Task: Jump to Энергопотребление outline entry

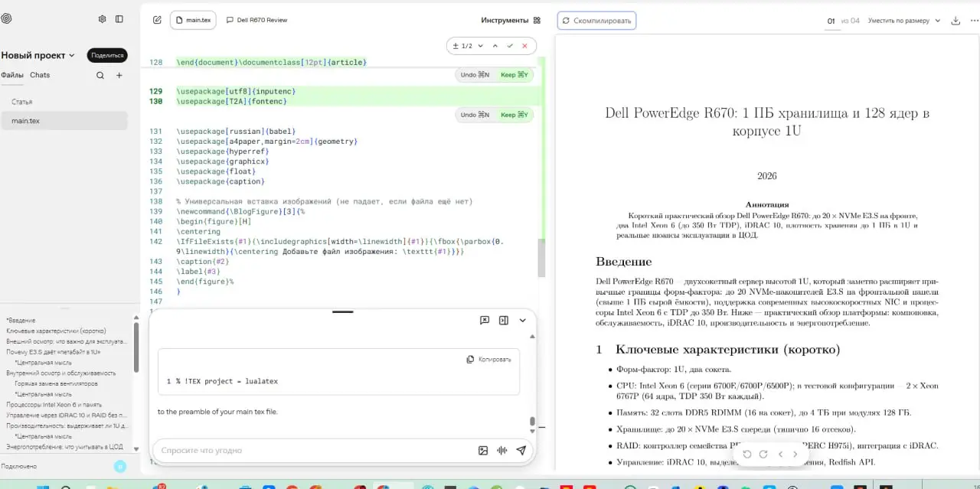Action: pyautogui.click(x=64, y=446)
